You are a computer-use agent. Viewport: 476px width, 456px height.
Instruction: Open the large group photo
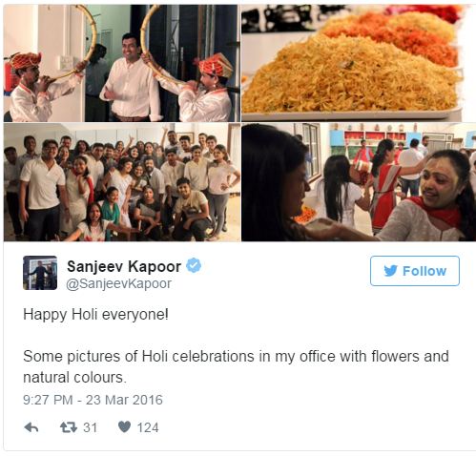click(x=122, y=182)
